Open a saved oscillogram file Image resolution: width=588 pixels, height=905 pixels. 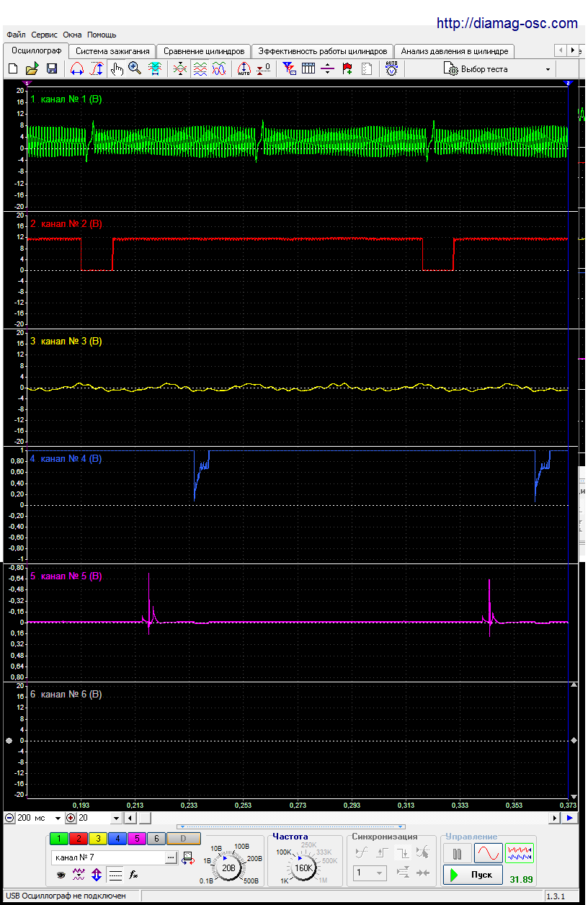[32, 69]
